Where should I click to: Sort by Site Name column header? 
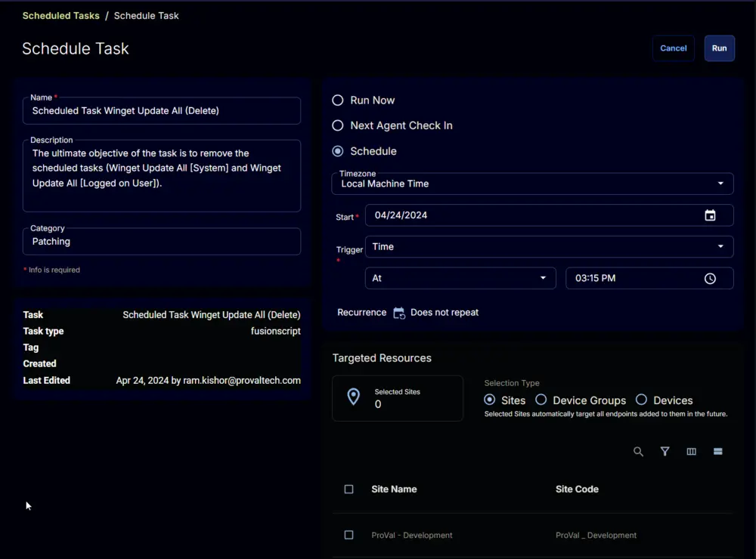pyautogui.click(x=394, y=490)
